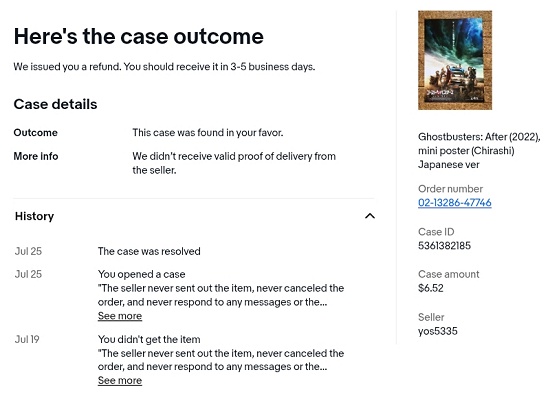The width and height of the screenshot is (550, 400).
Task: Click the 'The case was resolved' entry
Action: tap(149, 251)
